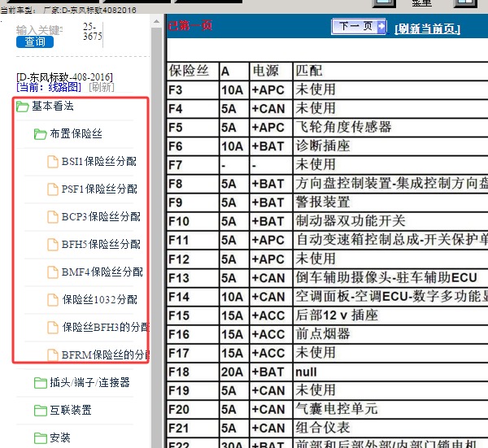Click the 互联装置 folder icon
The width and height of the screenshot is (488, 448).
(41, 411)
